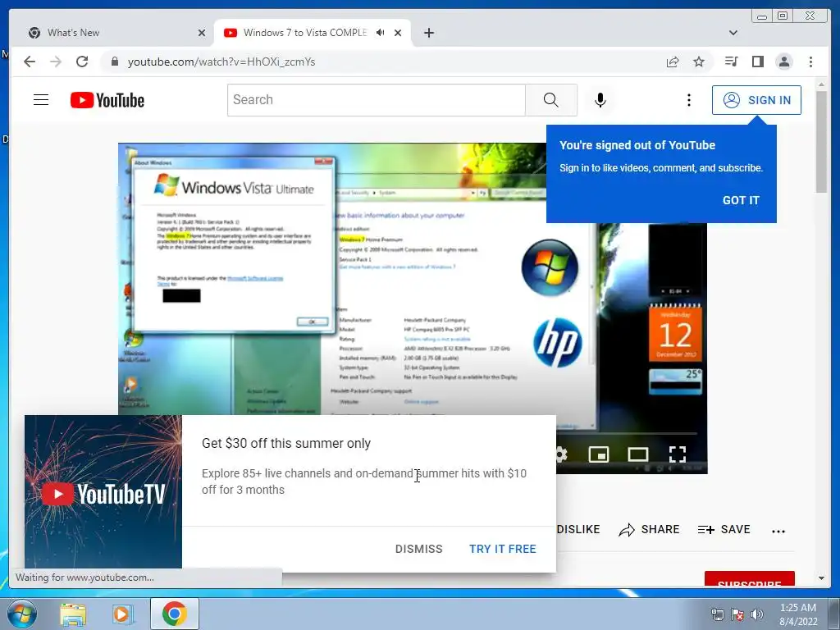Open YouTube settings three-dot menu
This screenshot has height=630, width=840.
[689, 99]
